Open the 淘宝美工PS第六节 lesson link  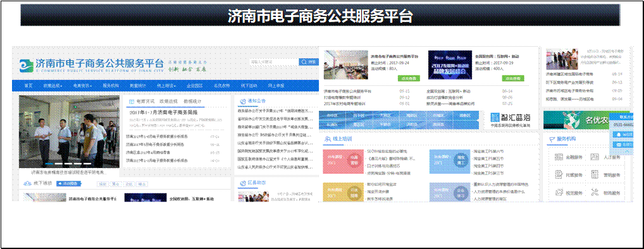tap(488, 152)
